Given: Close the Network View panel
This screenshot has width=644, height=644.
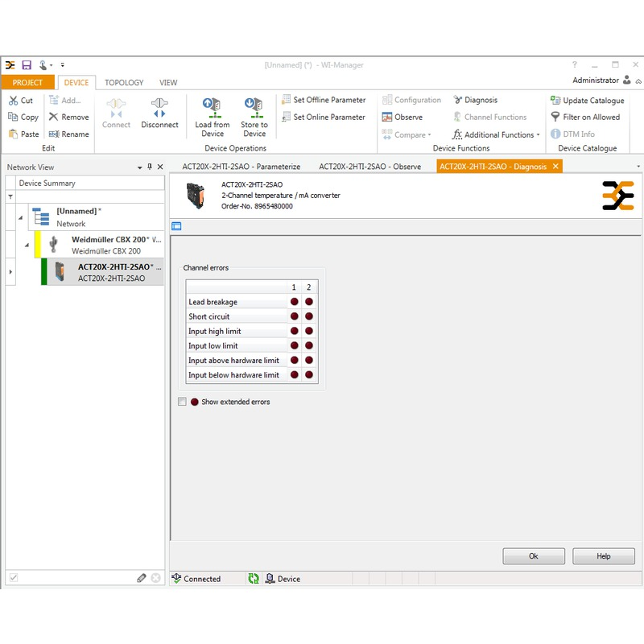Looking at the screenshot, I should point(160,167).
